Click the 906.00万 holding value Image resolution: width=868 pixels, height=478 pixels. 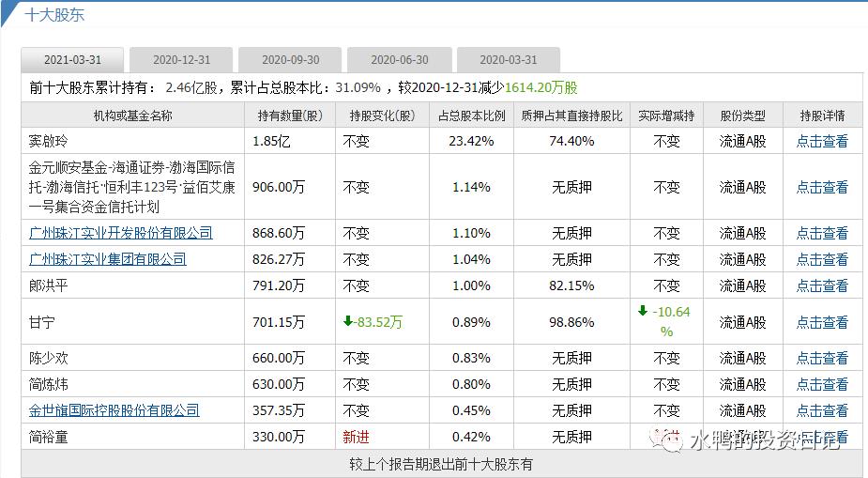coord(279,187)
